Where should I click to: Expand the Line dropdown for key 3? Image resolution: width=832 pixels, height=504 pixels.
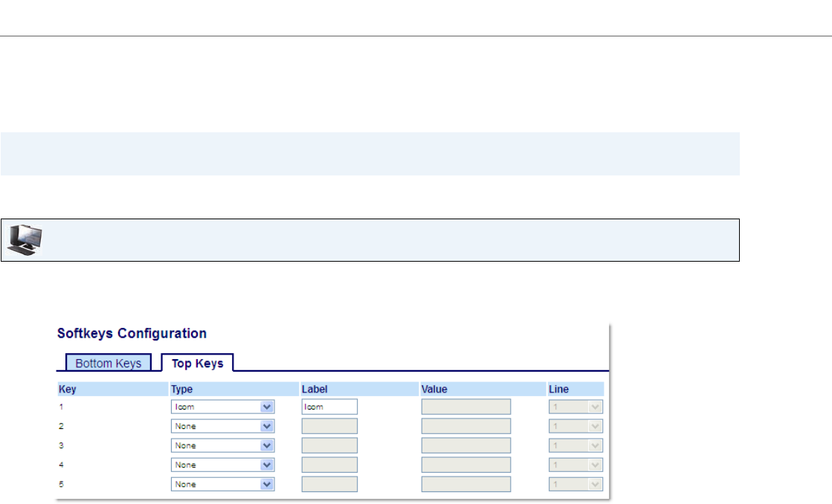pos(575,445)
